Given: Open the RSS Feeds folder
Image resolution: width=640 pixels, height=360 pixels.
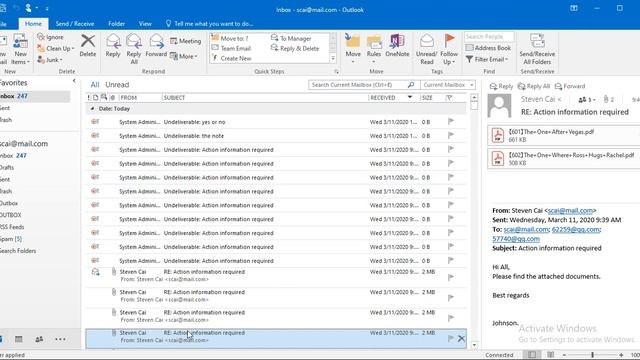Looking at the screenshot, I should (x=12, y=227).
